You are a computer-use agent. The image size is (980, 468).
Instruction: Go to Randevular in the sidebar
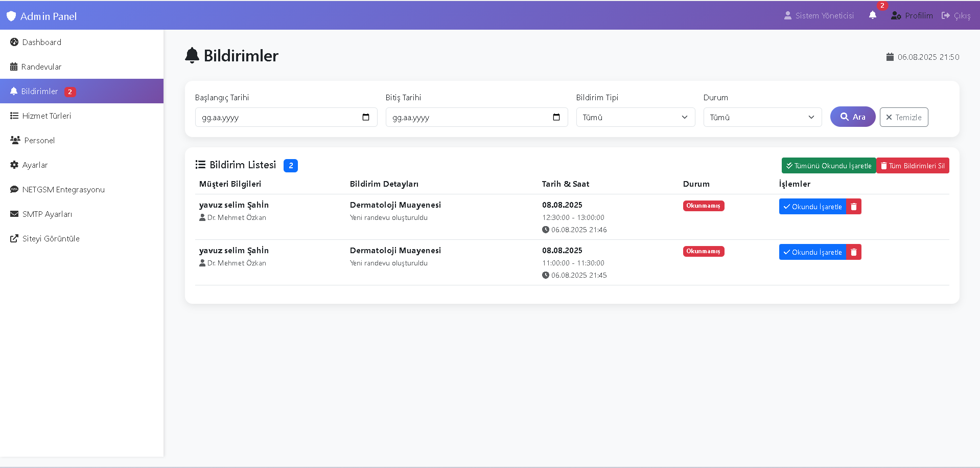click(x=41, y=67)
